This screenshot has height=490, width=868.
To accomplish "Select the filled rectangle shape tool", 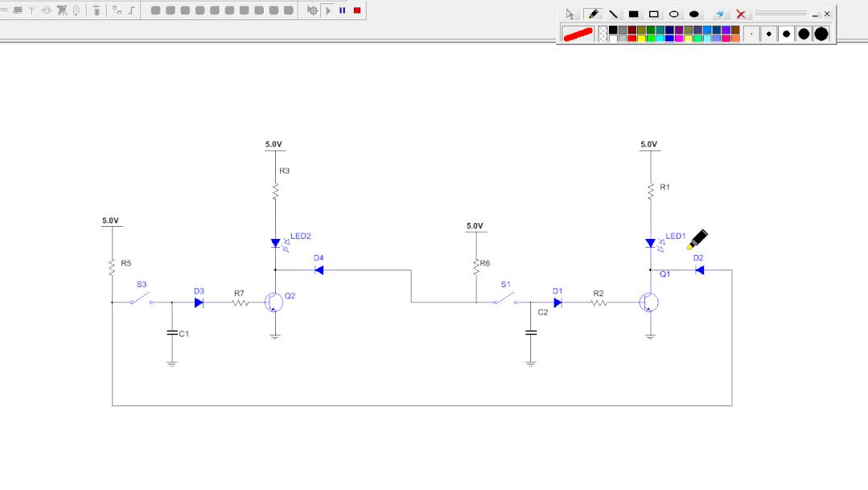I will click(633, 14).
